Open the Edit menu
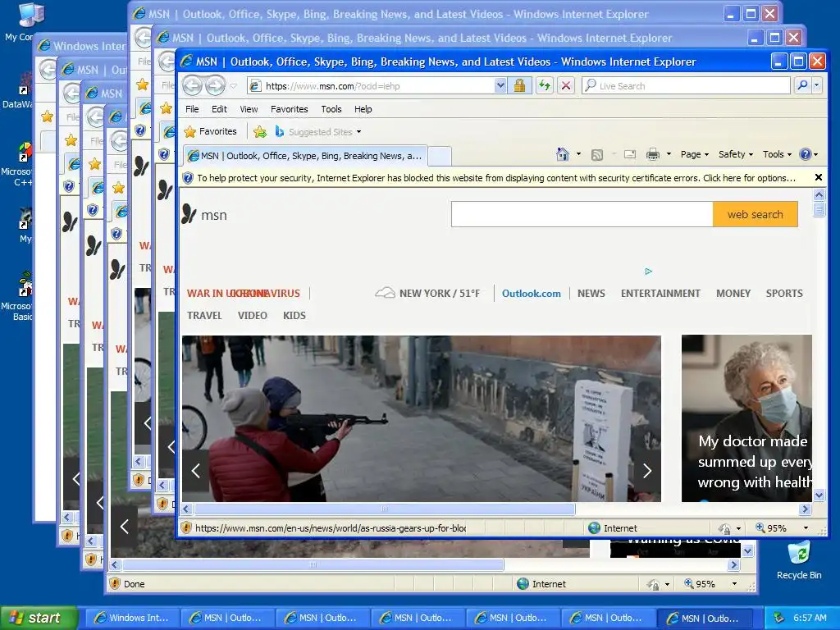This screenshot has height=630, width=840. tap(219, 109)
